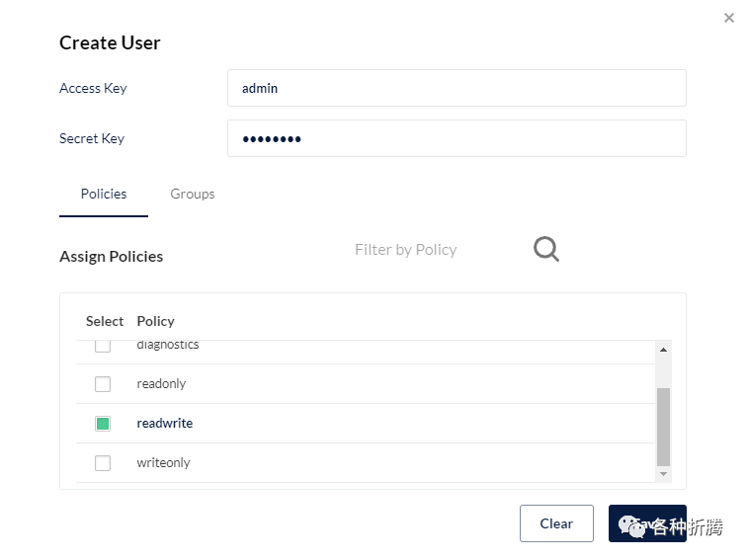Click the readwrite policy name
The height and width of the screenshot is (560, 747).
165,424
